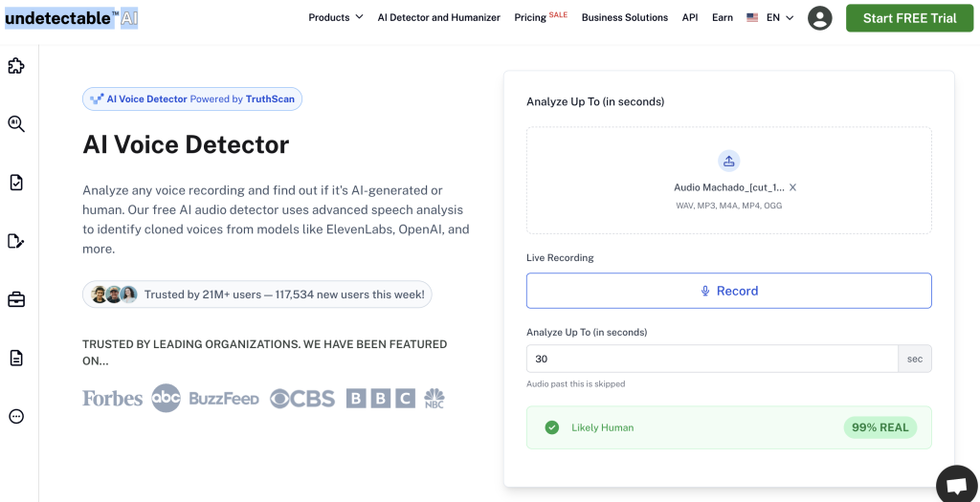Image resolution: width=980 pixels, height=502 pixels.
Task: Open the more options ellipsis icon
Action: [16, 416]
